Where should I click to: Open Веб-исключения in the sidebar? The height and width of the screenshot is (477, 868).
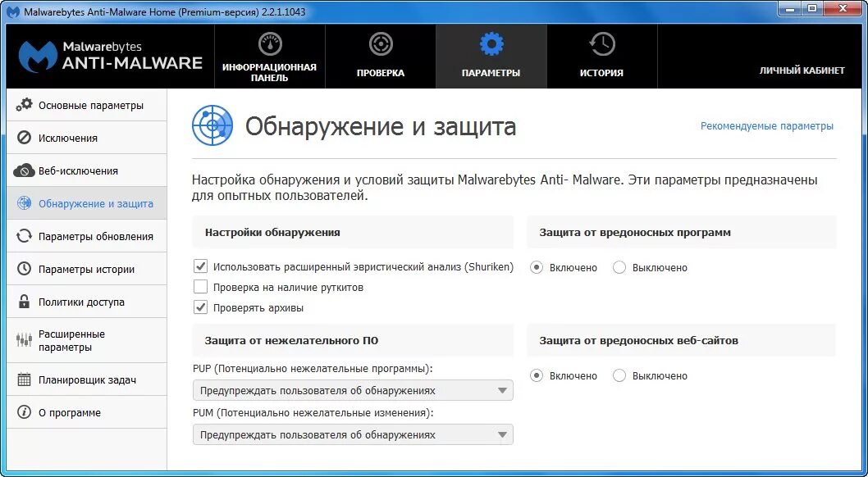pos(86,170)
